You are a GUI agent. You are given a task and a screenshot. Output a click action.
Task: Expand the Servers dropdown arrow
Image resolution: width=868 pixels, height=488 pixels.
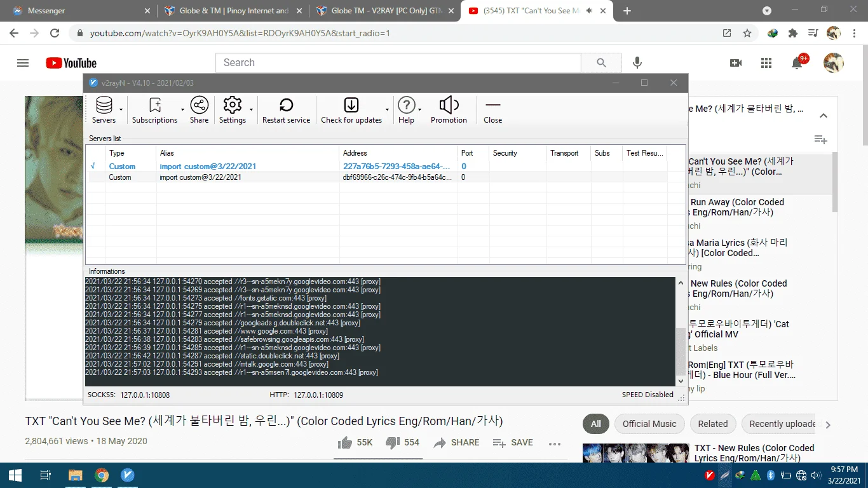coord(121,111)
